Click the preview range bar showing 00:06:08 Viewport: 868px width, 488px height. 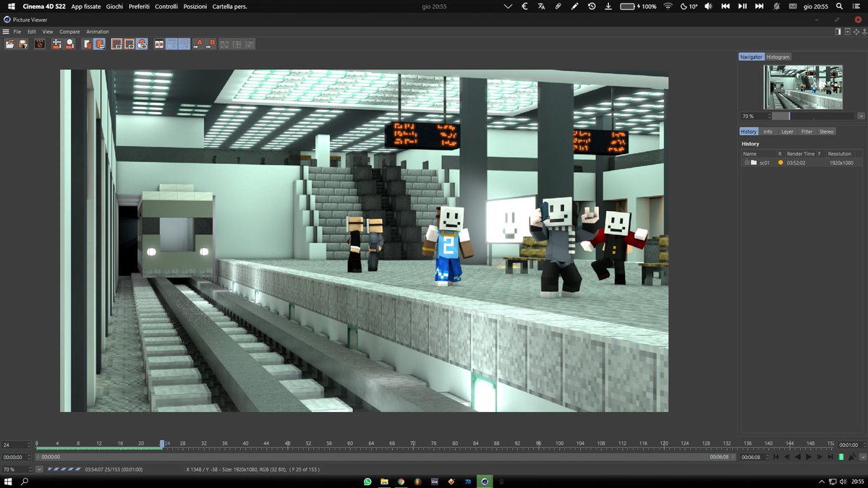point(385,457)
